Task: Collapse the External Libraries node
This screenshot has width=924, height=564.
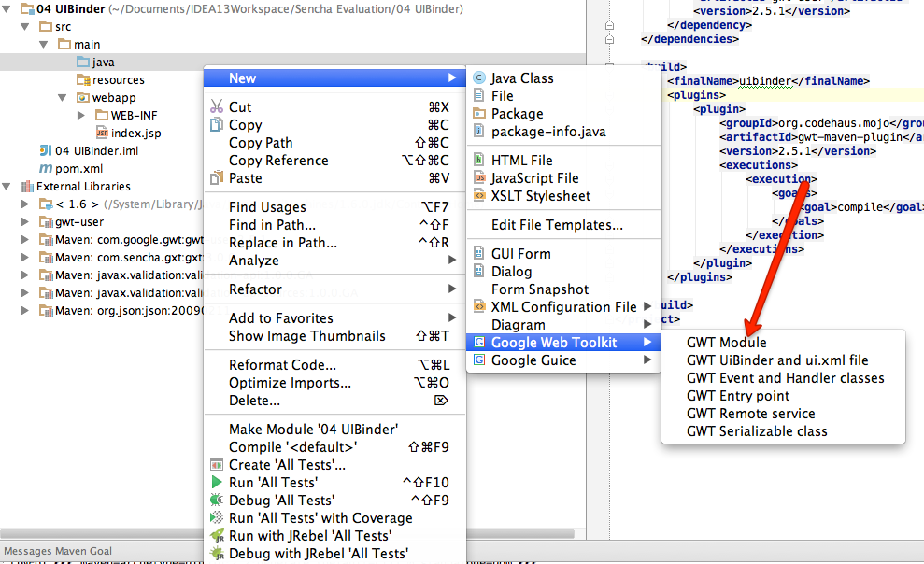Action: (x=6, y=186)
